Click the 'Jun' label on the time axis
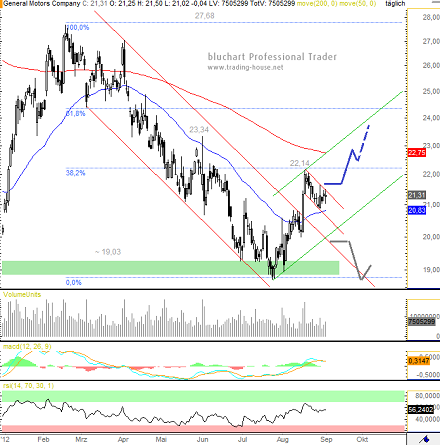The image size is (440, 445). click(x=202, y=440)
